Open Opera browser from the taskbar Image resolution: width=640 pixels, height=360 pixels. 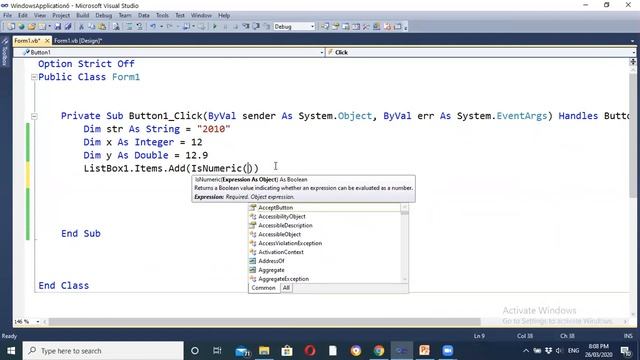(x=310, y=351)
